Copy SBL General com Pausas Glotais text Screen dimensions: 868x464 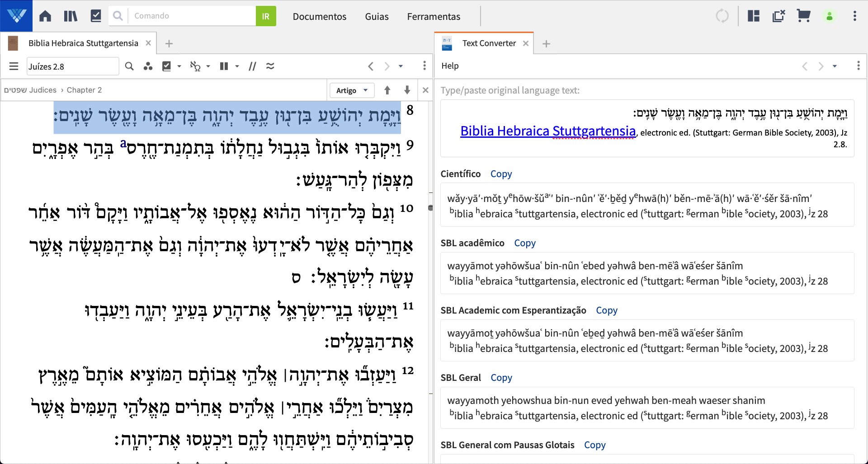tap(594, 445)
